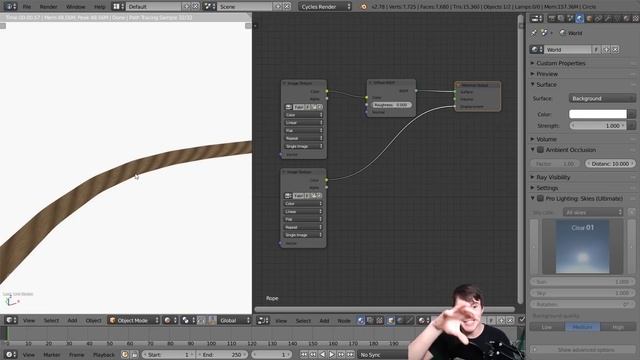Click the Roughness slider on the Diffuse BSDF node
Viewport: 640px width, 360px height.
pyautogui.click(x=391, y=105)
